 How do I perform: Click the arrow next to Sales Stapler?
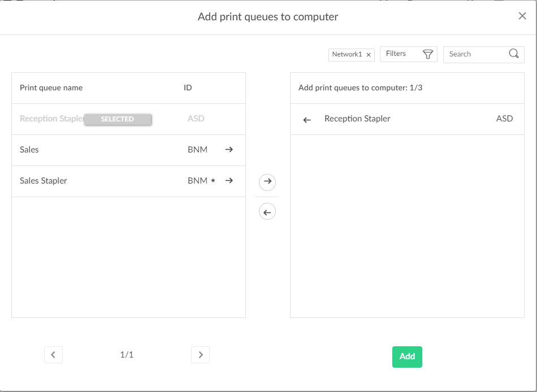click(x=229, y=180)
